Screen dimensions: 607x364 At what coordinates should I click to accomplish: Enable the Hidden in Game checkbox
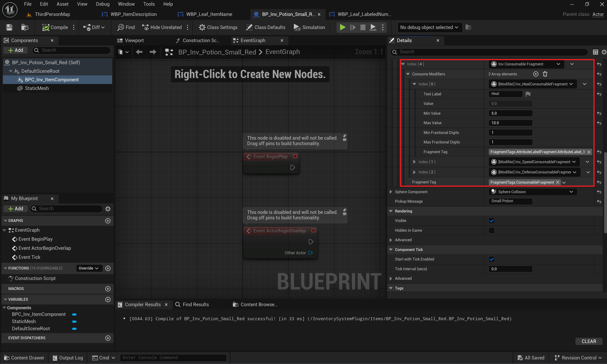(x=492, y=230)
